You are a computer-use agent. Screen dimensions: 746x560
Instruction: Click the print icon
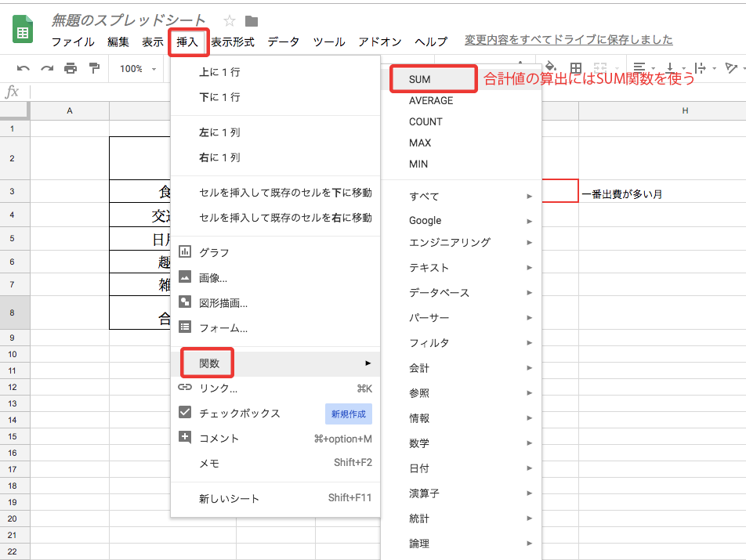coord(71,69)
